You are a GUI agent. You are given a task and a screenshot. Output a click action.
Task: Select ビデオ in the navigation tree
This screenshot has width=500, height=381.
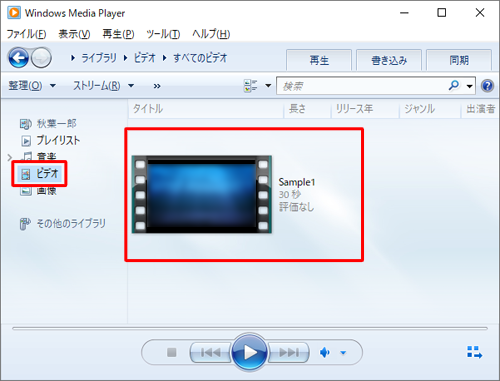pos(40,173)
